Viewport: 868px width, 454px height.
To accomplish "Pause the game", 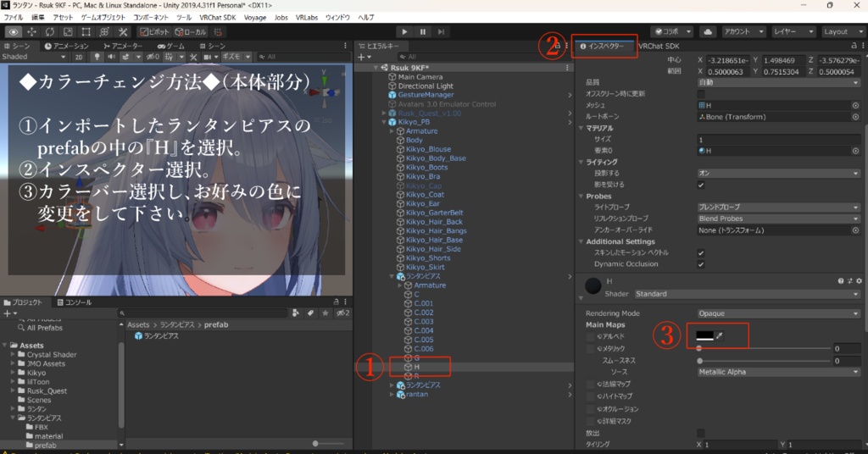I will click(423, 31).
